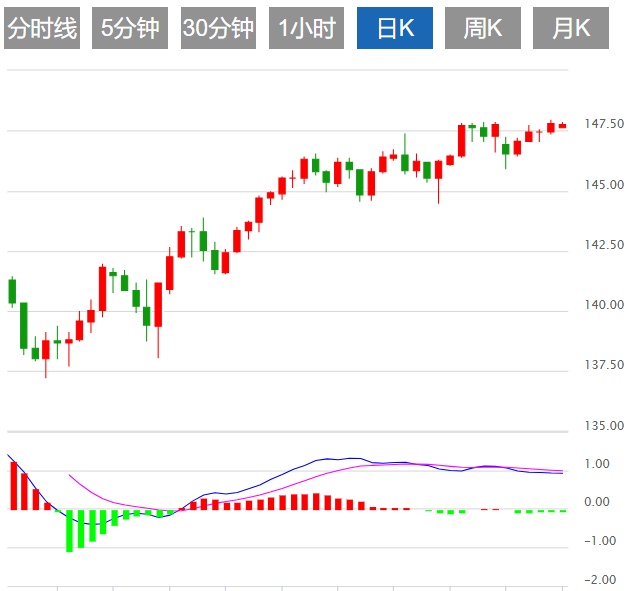Switch to the 分时线 chart tab
636x591 pixels.
point(42,28)
